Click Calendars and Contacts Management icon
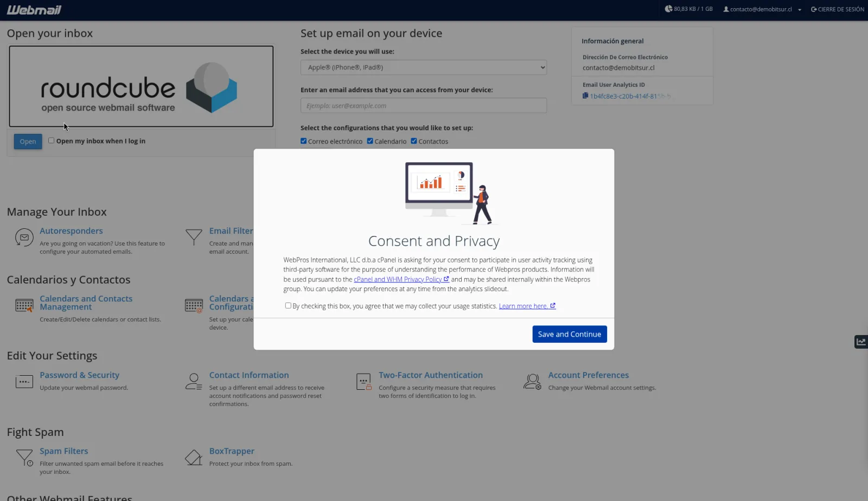The image size is (868, 501). (24, 306)
